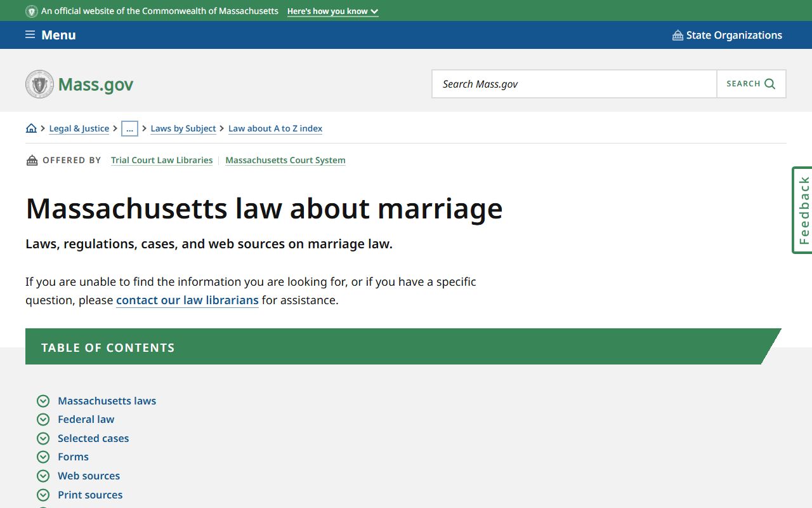Image resolution: width=812 pixels, height=508 pixels.
Task: Expand the collapsed breadcrumb ellipsis button
Action: point(129,128)
